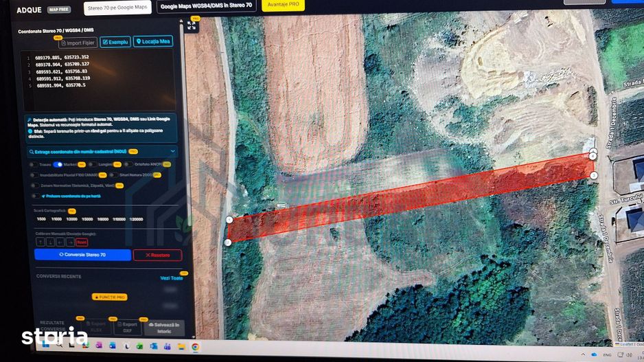The image size is (644, 362).
Task: Toggle Situri Natura 2000 layer
Action: click(x=113, y=175)
